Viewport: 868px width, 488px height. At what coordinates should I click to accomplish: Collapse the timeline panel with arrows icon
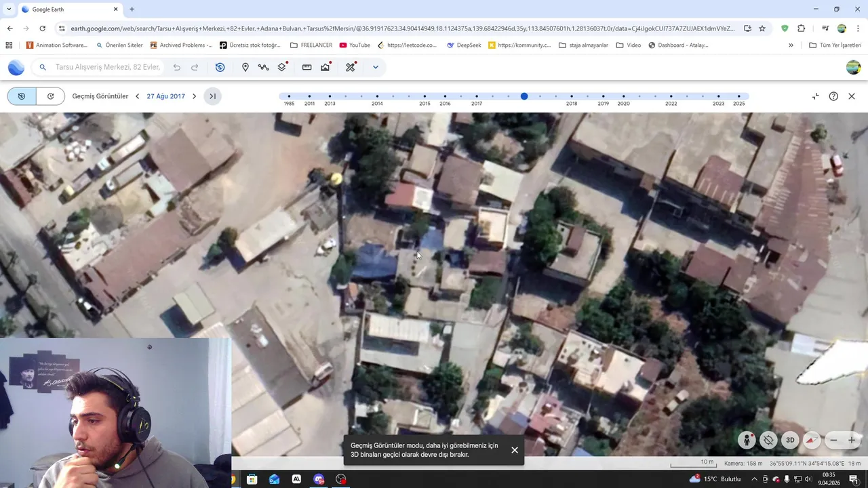pyautogui.click(x=815, y=96)
